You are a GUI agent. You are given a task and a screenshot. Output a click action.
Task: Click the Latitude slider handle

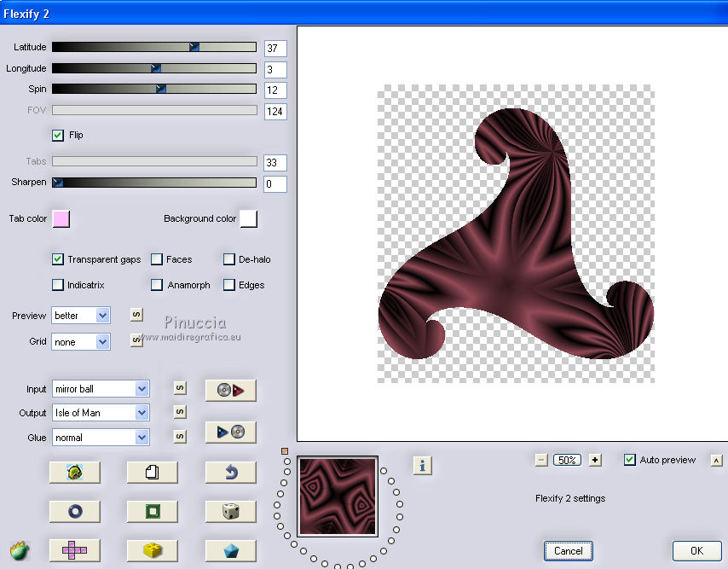click(194, 47)
